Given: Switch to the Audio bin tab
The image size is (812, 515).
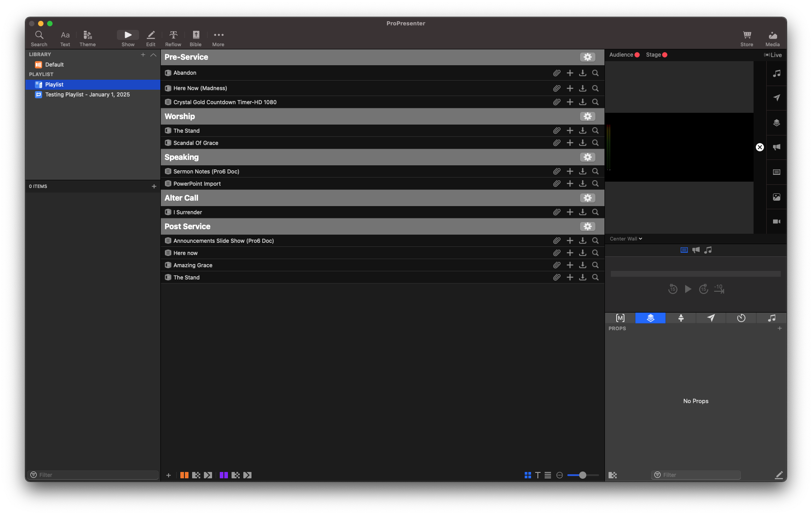Looking at the screenshot, I should [x=772, y=318].
